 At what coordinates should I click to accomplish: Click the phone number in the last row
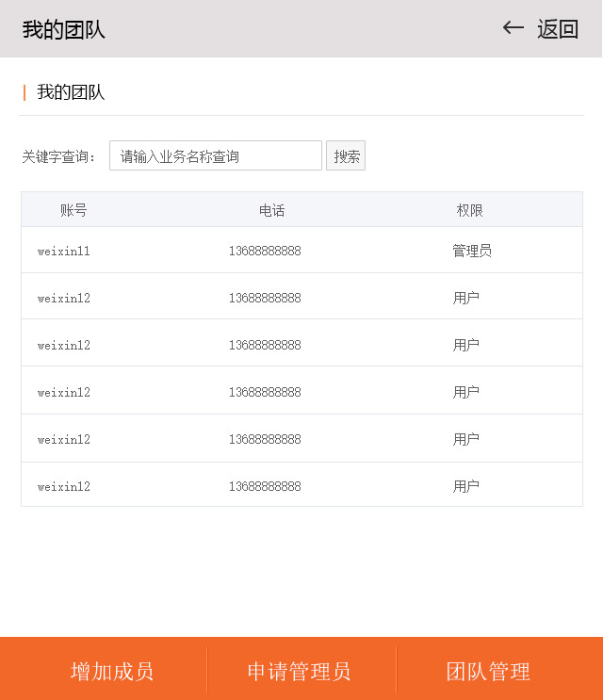point(265,487)
